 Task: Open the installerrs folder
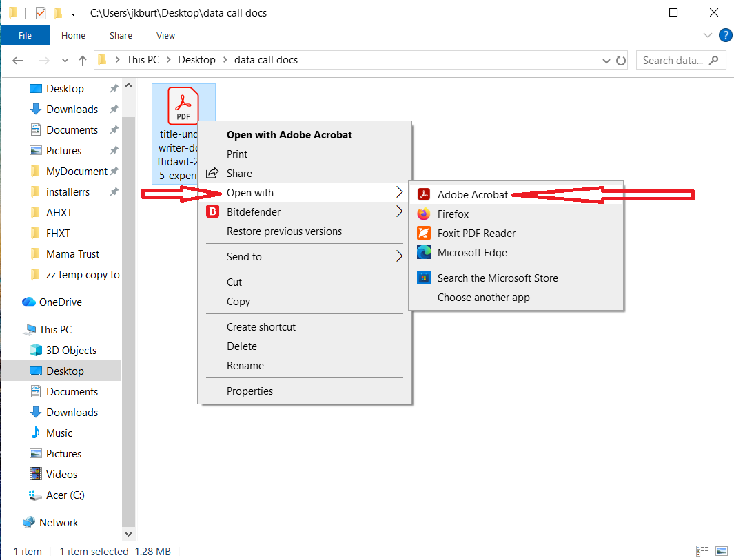[68, 191]
